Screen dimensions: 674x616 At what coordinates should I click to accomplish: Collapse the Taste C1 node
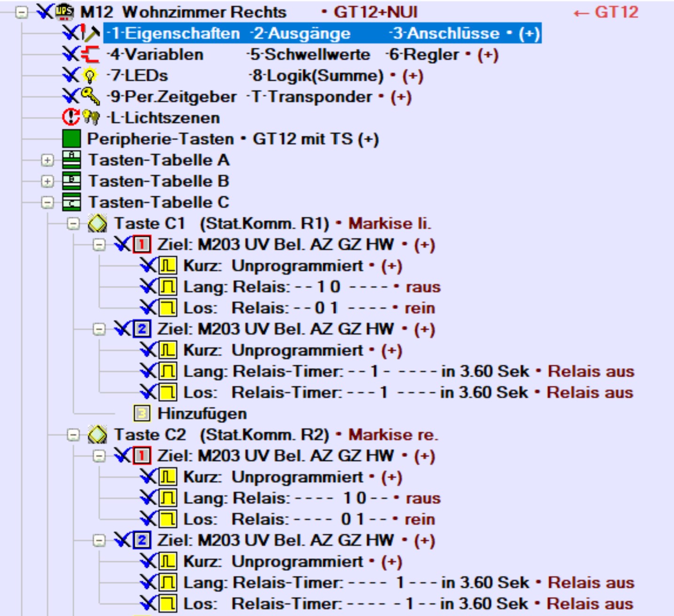(x=73, y=223)
